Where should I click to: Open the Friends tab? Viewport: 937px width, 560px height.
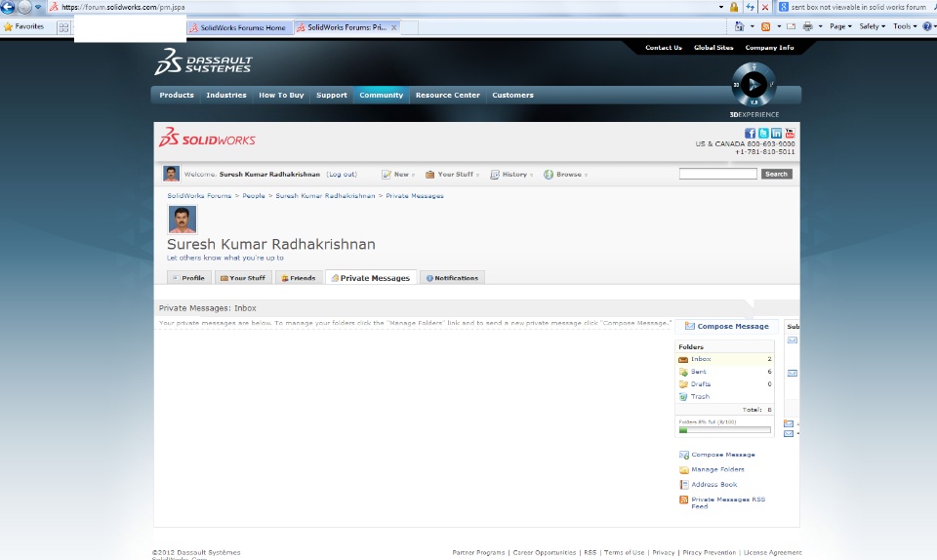click(299, 278)
